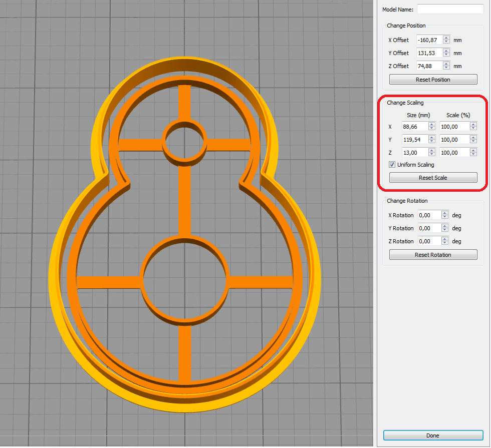Screen dimensions: 491x448
Task: Decrease X Scale percent with down arrow
Action: (473, 129)
